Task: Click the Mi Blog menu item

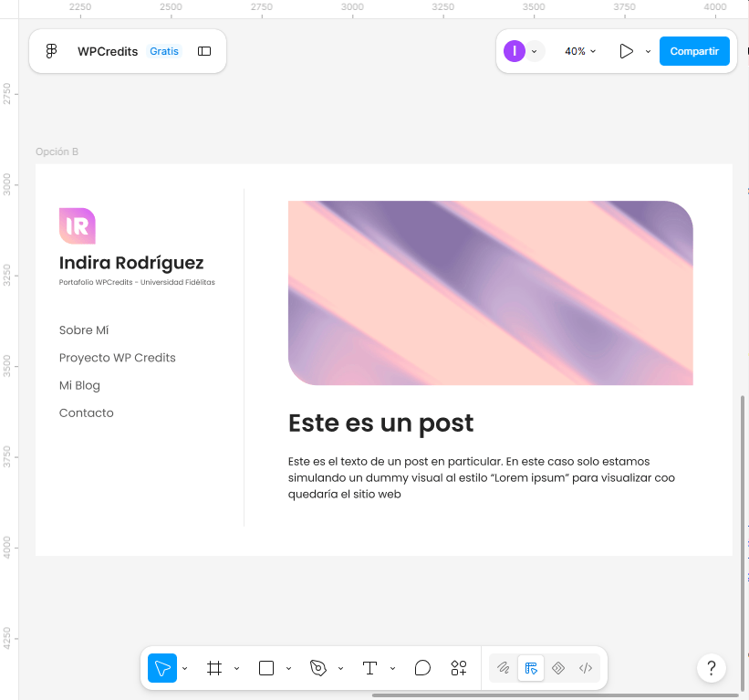Action: (x=79, y=386)
